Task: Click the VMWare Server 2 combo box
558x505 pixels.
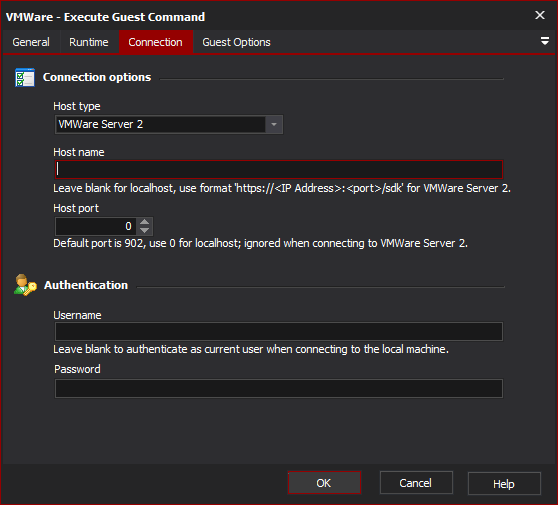Action: tap(169, 125)
